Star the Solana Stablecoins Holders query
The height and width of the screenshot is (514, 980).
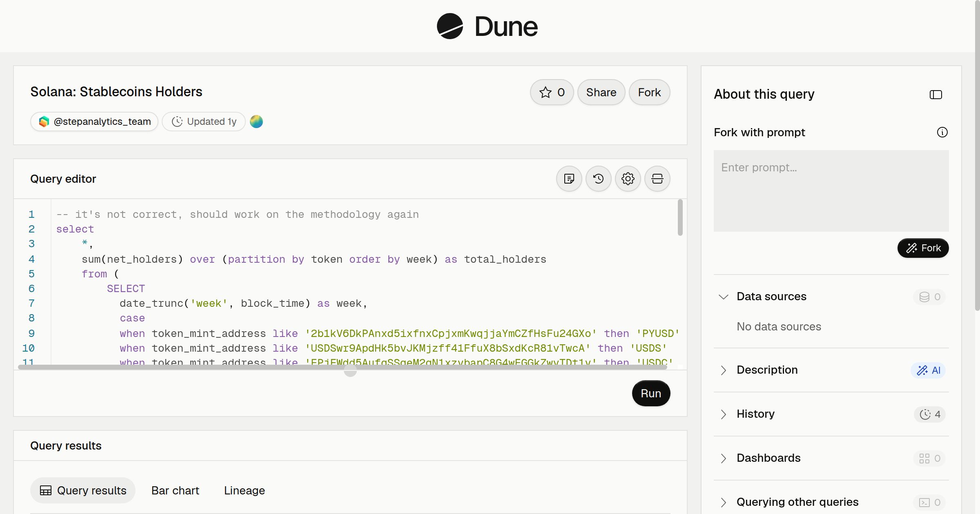coord(552,92)
